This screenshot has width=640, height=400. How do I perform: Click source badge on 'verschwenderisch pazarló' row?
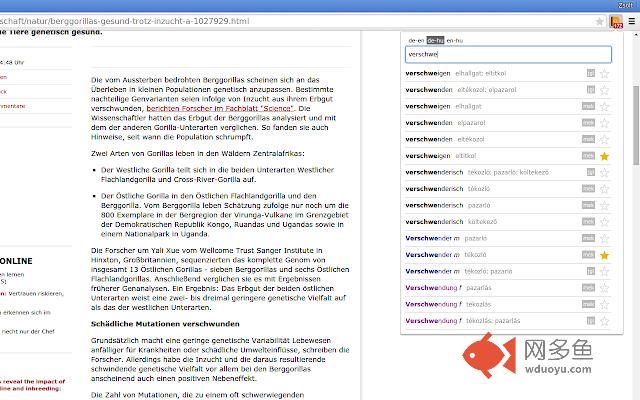tap(588, 205)
